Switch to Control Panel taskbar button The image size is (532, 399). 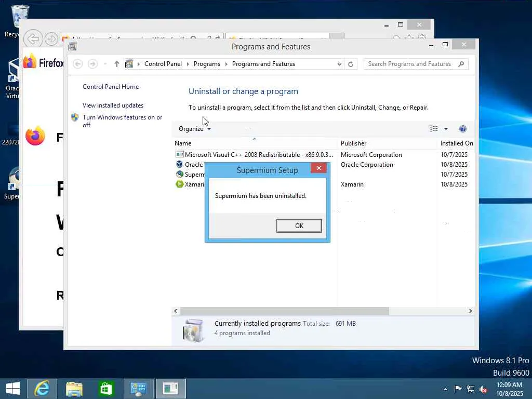[x=138, y=389]
